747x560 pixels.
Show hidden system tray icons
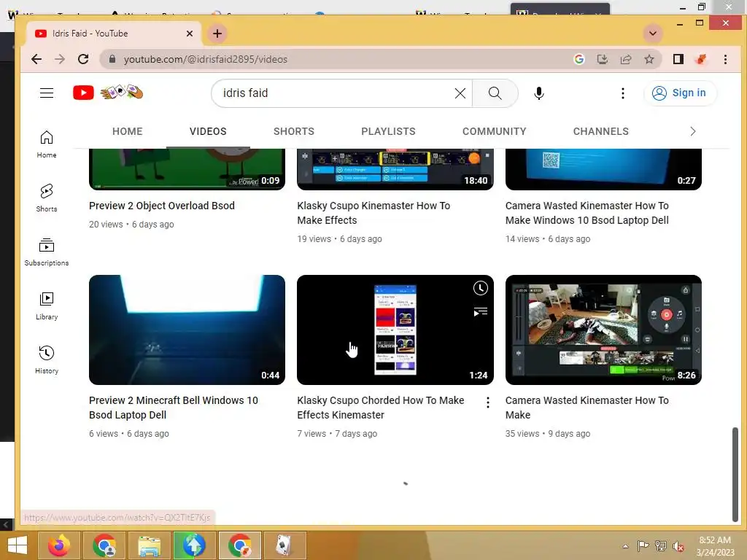click(625, 546)
